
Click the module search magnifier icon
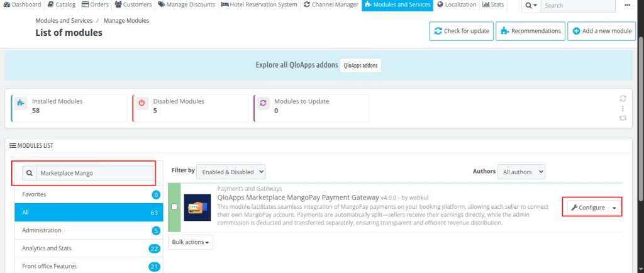point(29,173)
